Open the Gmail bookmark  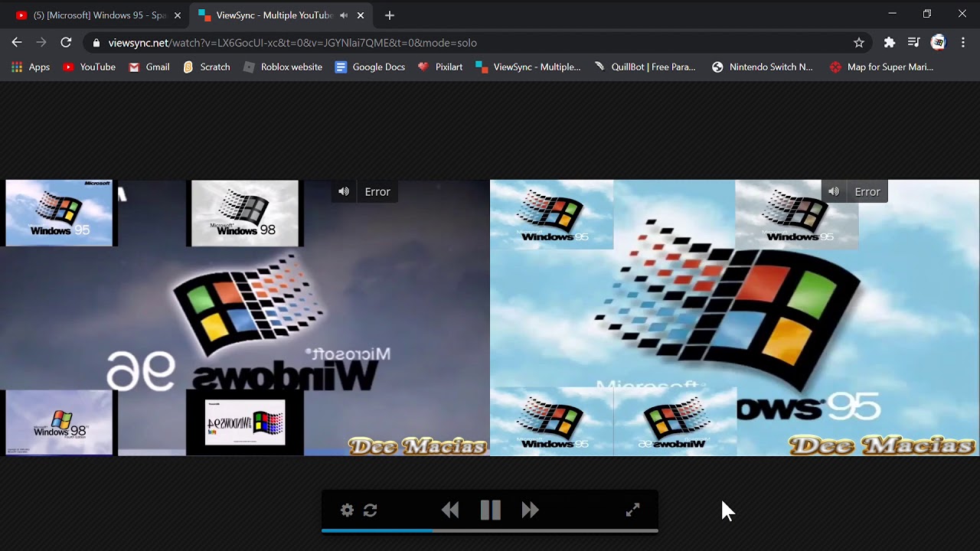coord(149,67)
